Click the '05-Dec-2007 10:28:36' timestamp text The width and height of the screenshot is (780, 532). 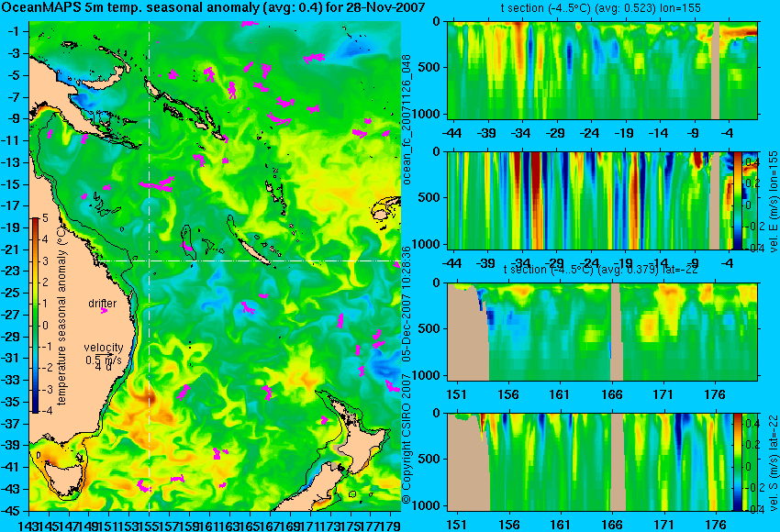(407, 303)
